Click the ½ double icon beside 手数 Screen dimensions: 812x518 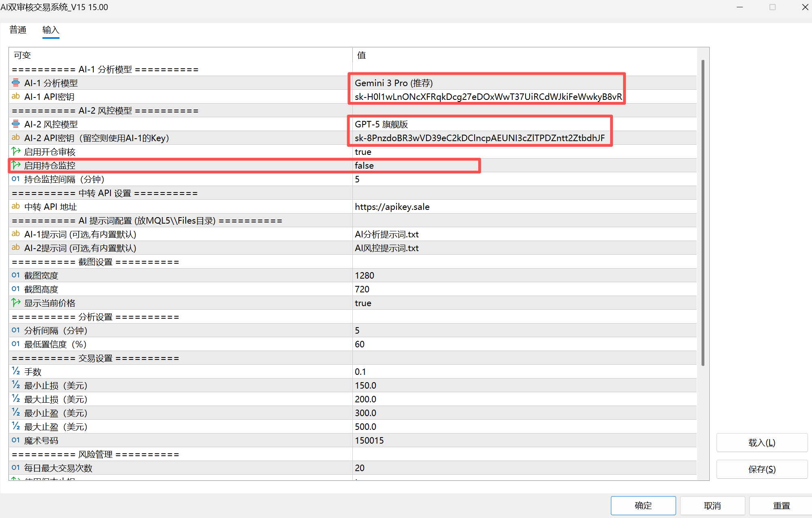tap(16, 372)
